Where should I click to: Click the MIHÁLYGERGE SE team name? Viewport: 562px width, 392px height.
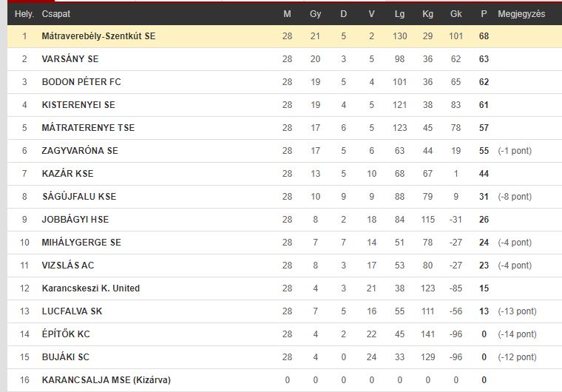[x=81, y=243]
